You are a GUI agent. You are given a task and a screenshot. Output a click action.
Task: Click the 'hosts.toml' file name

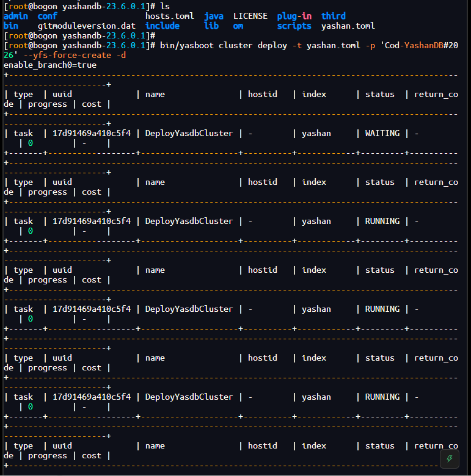pos(170,16)
